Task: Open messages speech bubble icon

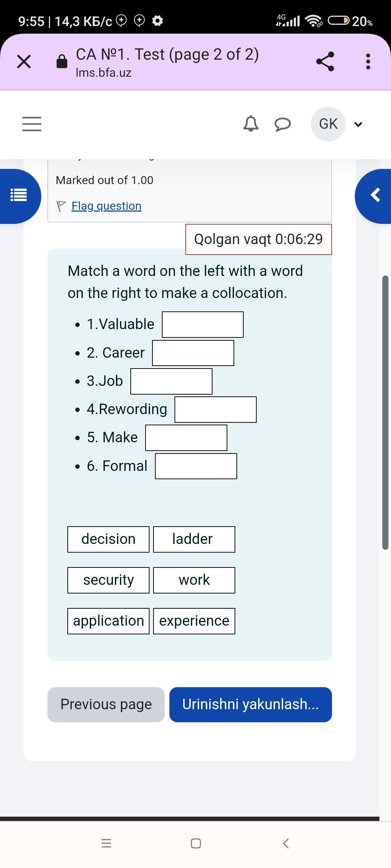Action: (282, 124)
